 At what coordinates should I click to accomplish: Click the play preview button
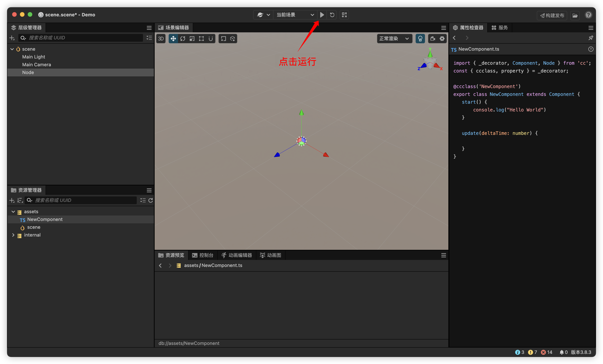coord(322,15)
